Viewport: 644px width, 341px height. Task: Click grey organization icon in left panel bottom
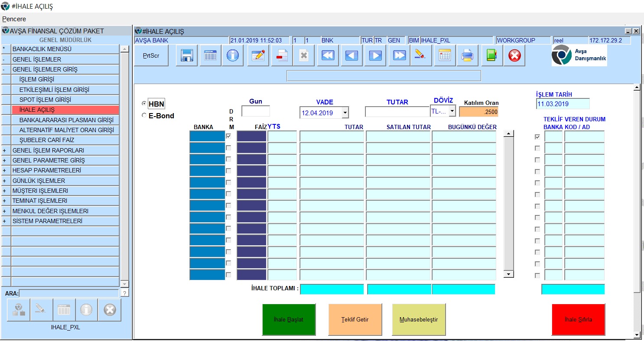(x=19, y=309)
